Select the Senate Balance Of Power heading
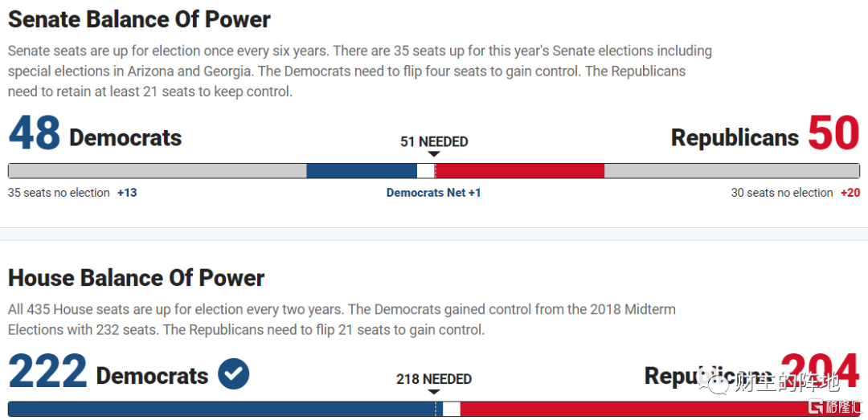 (x=140, y=19)
